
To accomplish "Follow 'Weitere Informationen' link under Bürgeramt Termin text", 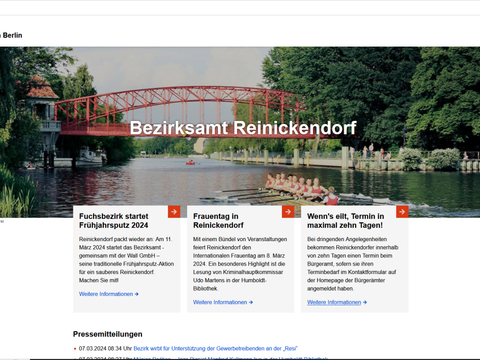I will (x=337, y=302).
